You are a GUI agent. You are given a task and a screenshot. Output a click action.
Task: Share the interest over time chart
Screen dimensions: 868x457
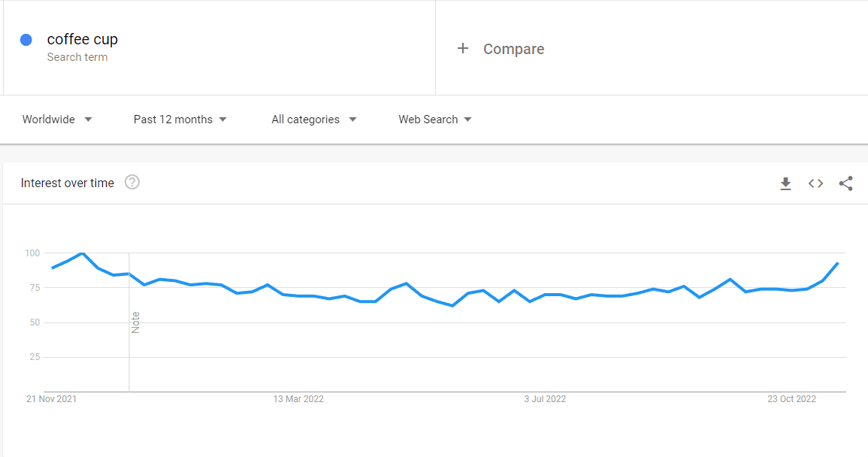[846, 183]
